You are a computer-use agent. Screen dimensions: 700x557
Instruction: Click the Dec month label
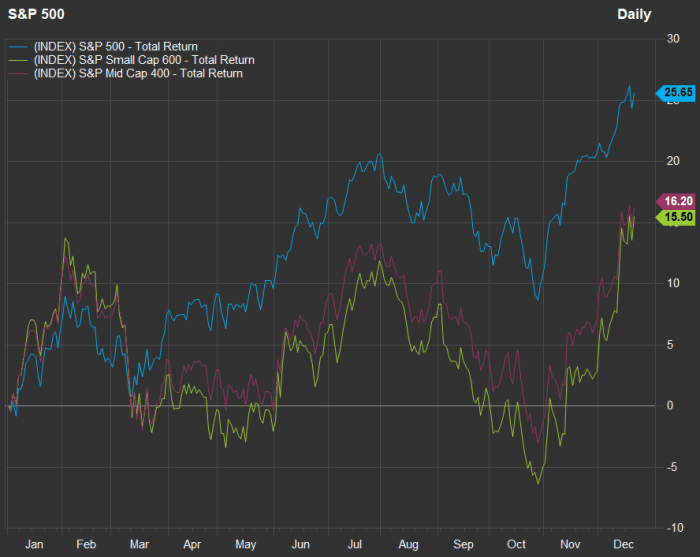click(624, 545)
